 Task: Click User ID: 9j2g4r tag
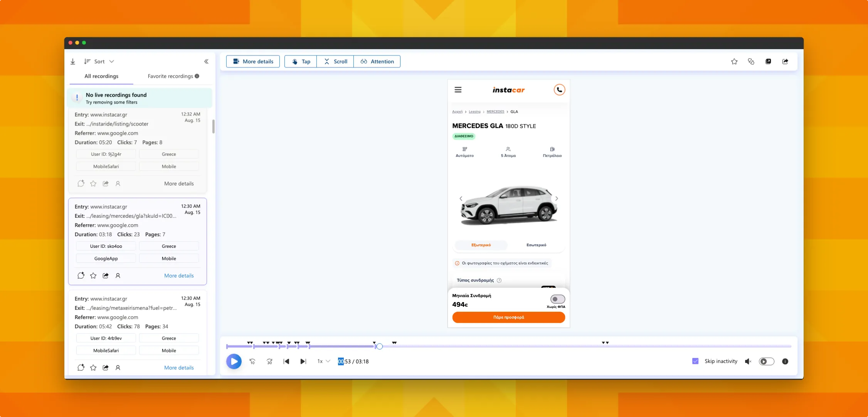click(106, 154)
